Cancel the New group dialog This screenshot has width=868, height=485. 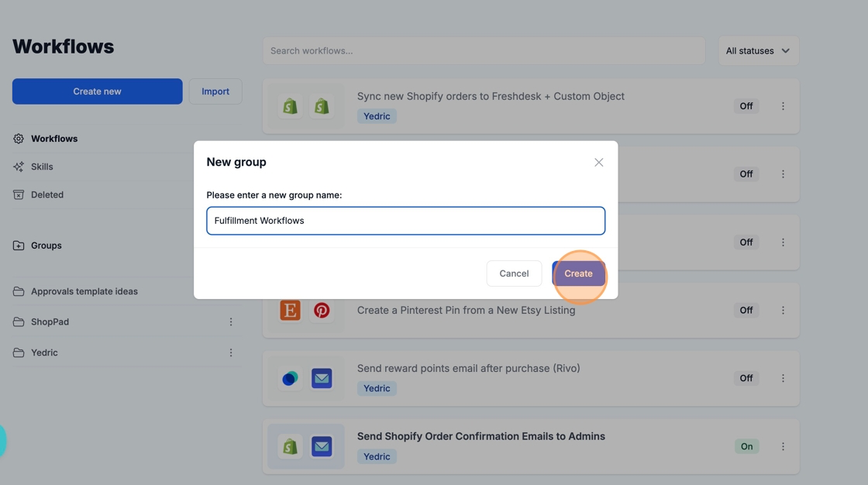[x=514, y=273]
